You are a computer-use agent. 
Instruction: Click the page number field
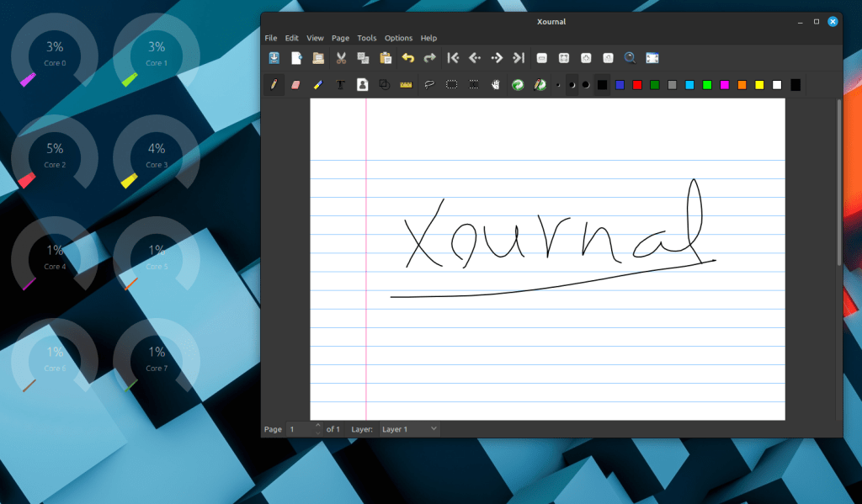[x=301, y=429]
